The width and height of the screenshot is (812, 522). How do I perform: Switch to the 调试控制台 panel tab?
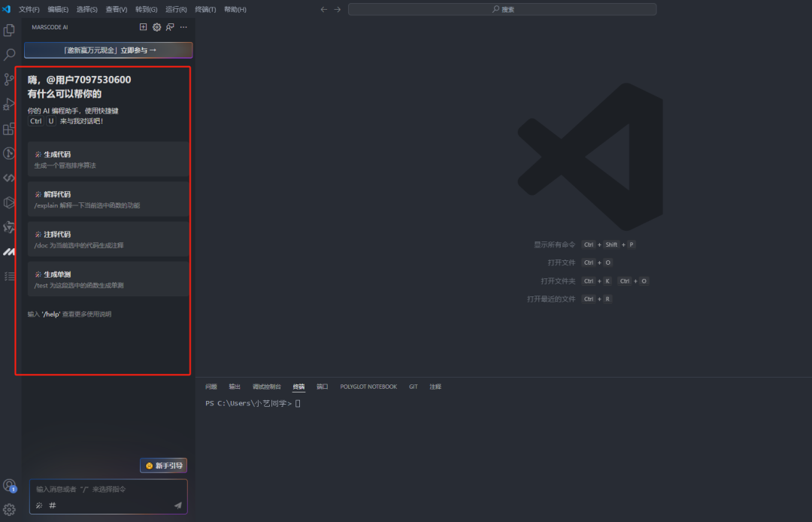267,387
